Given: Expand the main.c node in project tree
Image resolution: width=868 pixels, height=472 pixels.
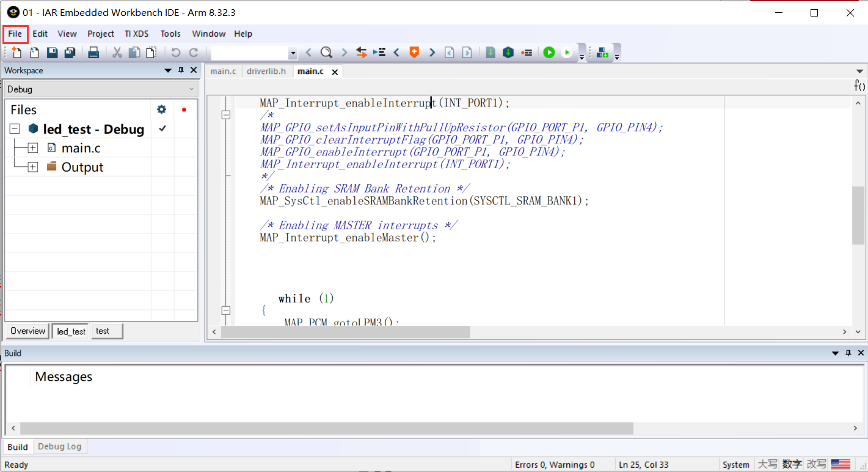Looking at the screenshot, I should (x=33, y=147).
